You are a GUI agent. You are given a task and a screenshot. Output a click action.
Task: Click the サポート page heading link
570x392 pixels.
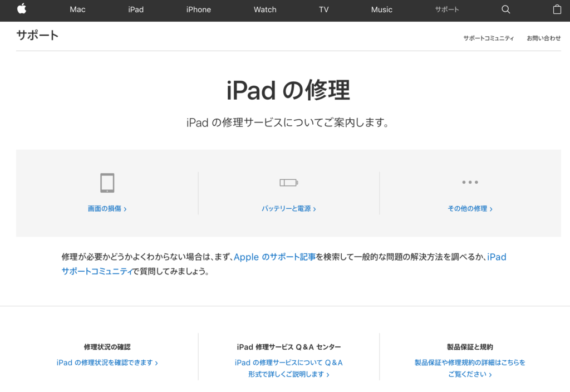[x=37, y=35]
